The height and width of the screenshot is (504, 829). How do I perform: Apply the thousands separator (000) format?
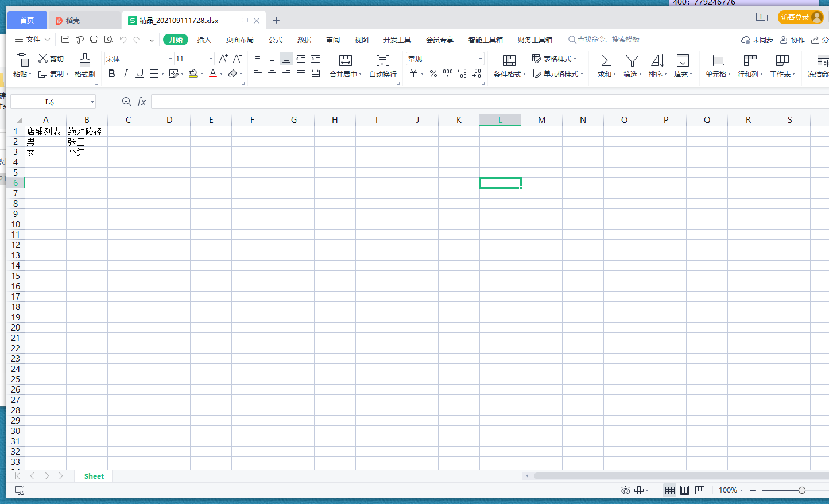(448, 73)
